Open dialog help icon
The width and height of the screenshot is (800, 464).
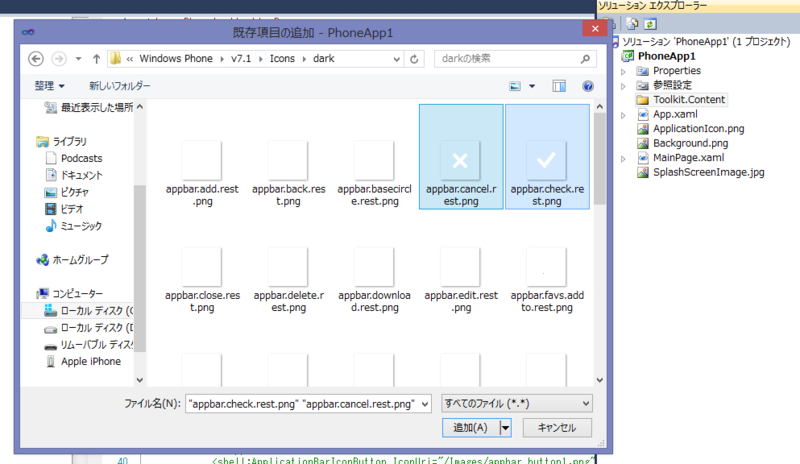point(588,86)
